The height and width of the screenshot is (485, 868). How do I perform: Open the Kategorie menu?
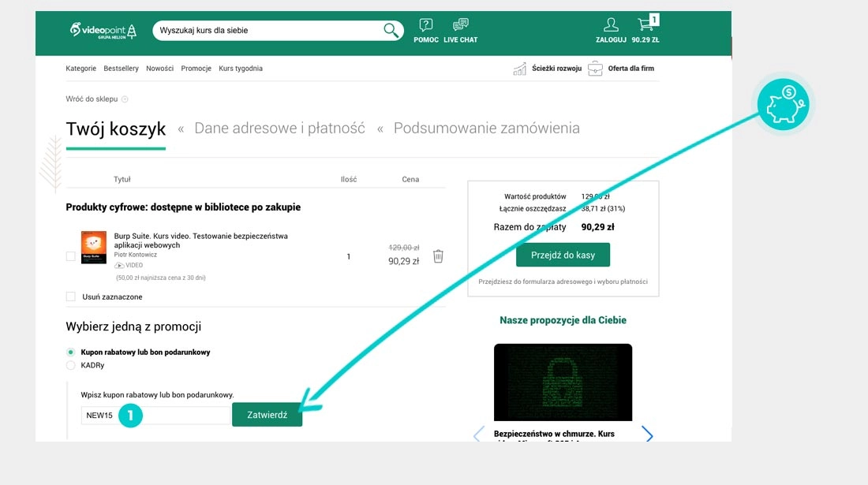pos(81,69)
